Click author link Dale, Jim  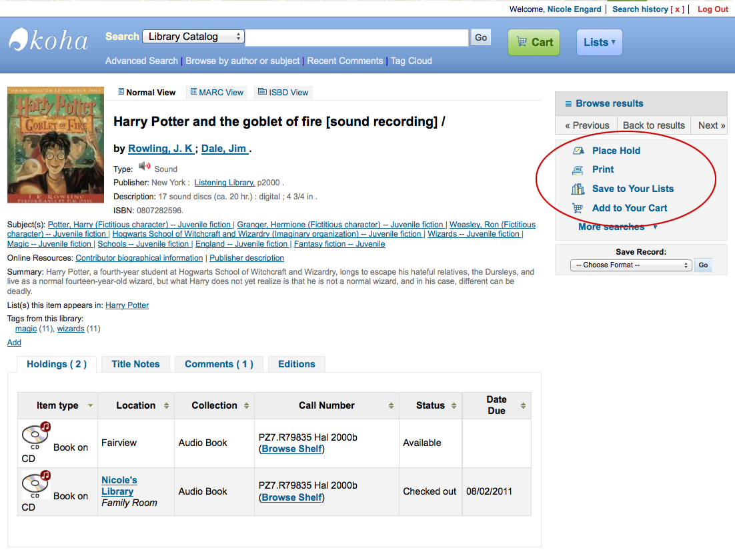[224, 149]
